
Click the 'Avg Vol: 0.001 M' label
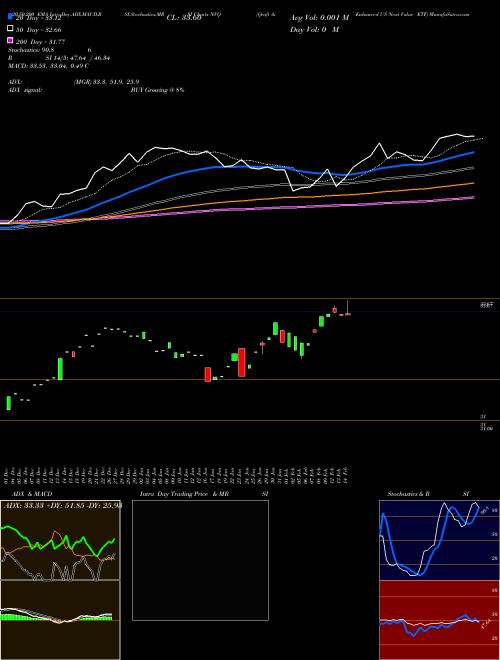[319, 18]
